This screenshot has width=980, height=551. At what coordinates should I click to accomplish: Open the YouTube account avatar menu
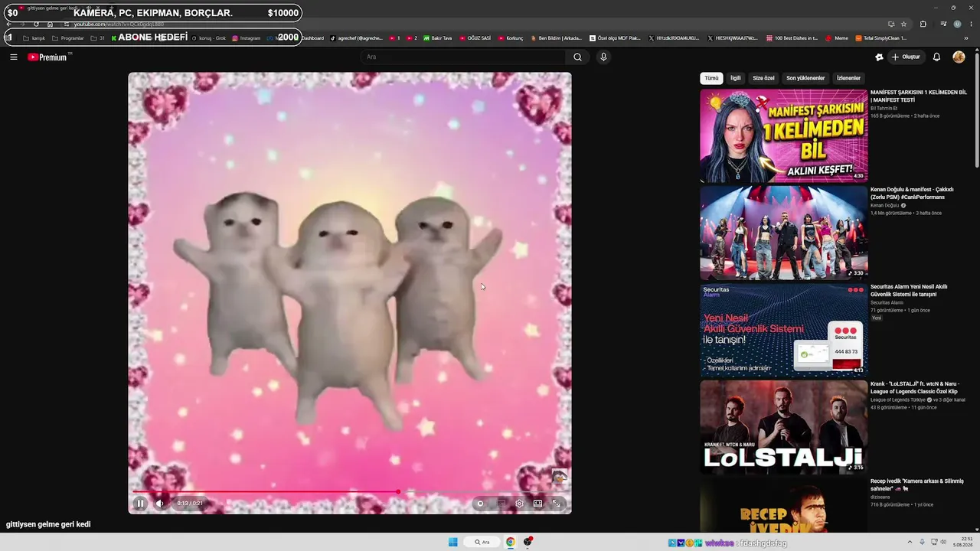click(x=959, y=57)
